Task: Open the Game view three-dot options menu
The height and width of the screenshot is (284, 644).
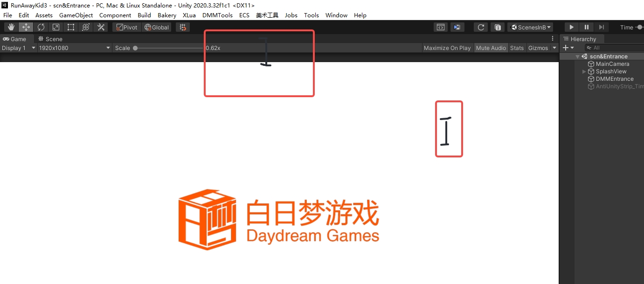Action: tap(553, 39)
